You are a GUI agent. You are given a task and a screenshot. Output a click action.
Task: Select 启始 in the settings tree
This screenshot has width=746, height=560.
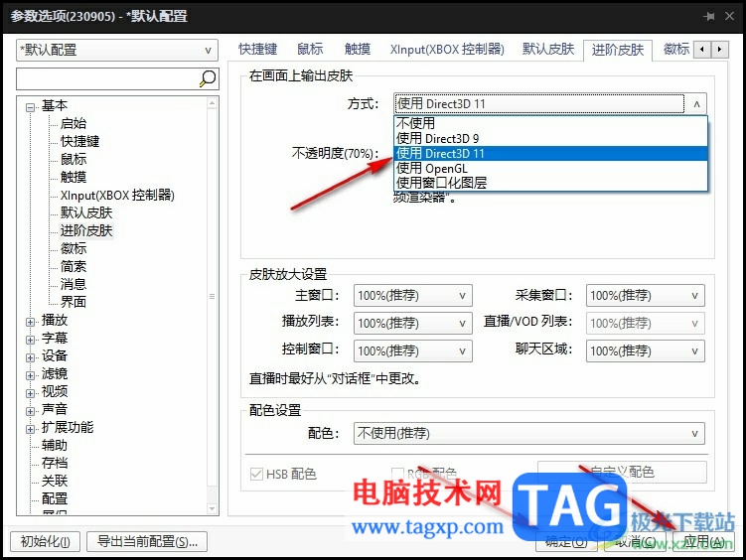click(x=74, y=123)
